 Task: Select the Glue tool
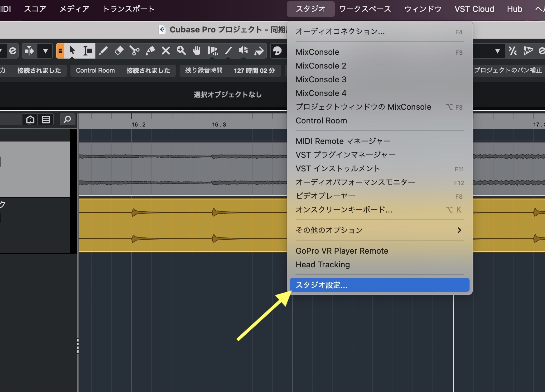point(150,50)
